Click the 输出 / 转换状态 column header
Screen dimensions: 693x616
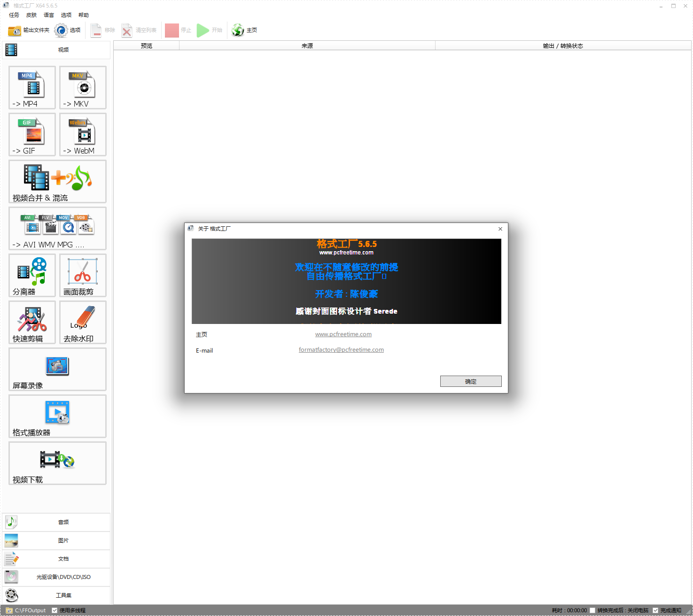[x=563, y=46]
